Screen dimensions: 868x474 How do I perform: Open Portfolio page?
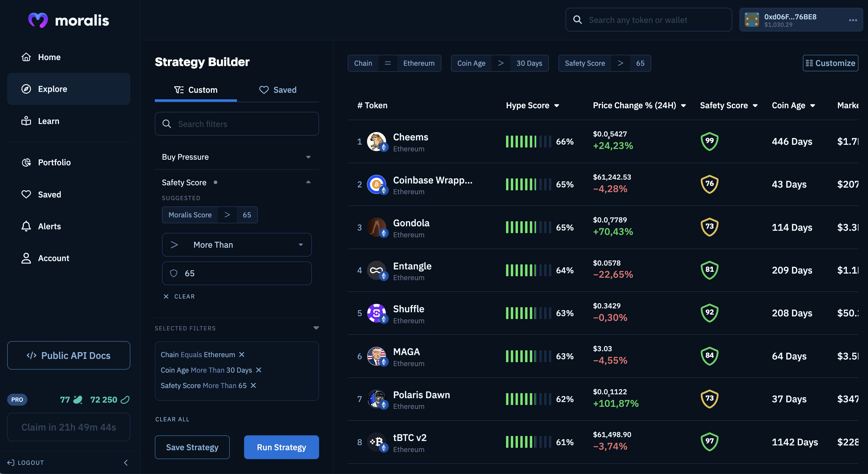(69, 162)
